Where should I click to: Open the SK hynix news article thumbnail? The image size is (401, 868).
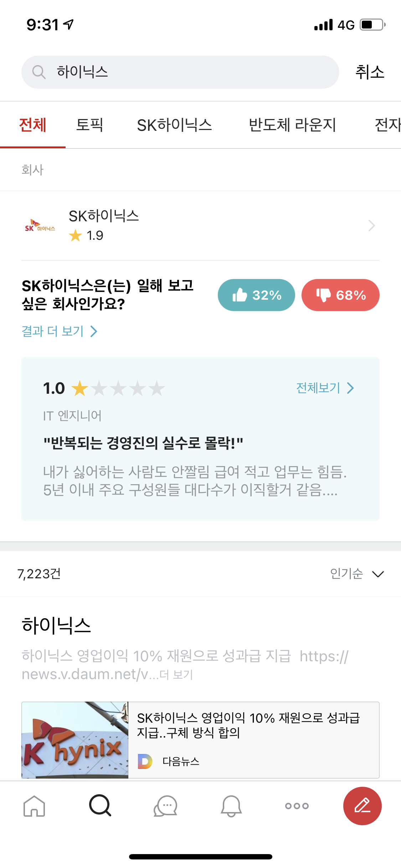pos(75,740)
